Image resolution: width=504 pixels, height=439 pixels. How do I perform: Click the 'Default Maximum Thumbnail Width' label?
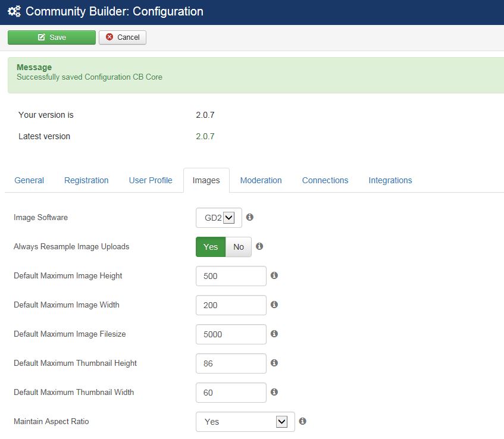(x=74, y=392)
